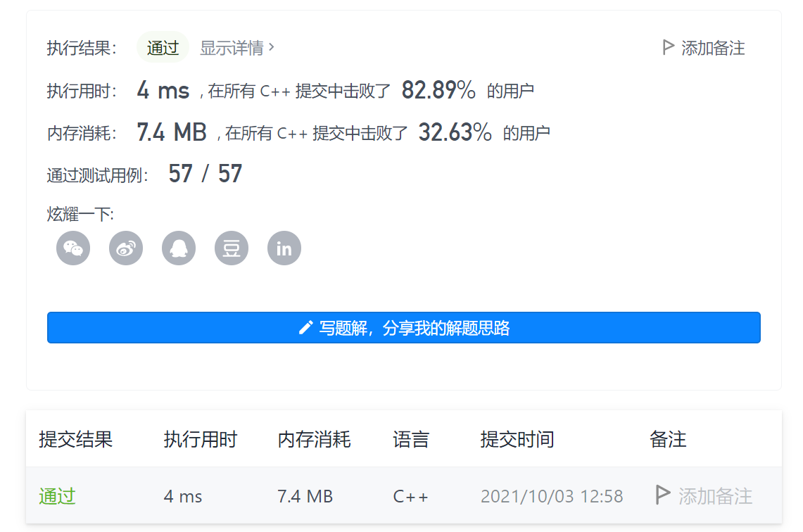Click the 语言 column header

(411, 439)
